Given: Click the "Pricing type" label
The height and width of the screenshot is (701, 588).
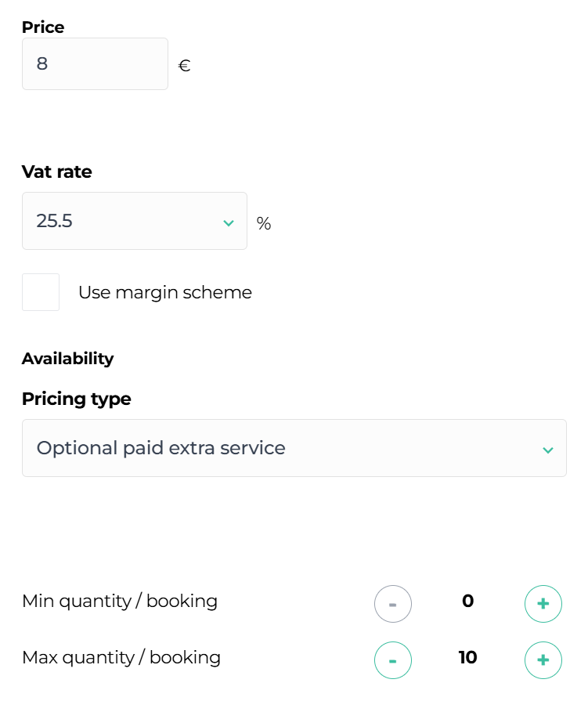Looking at the screenshot, I should coord(77,399).
